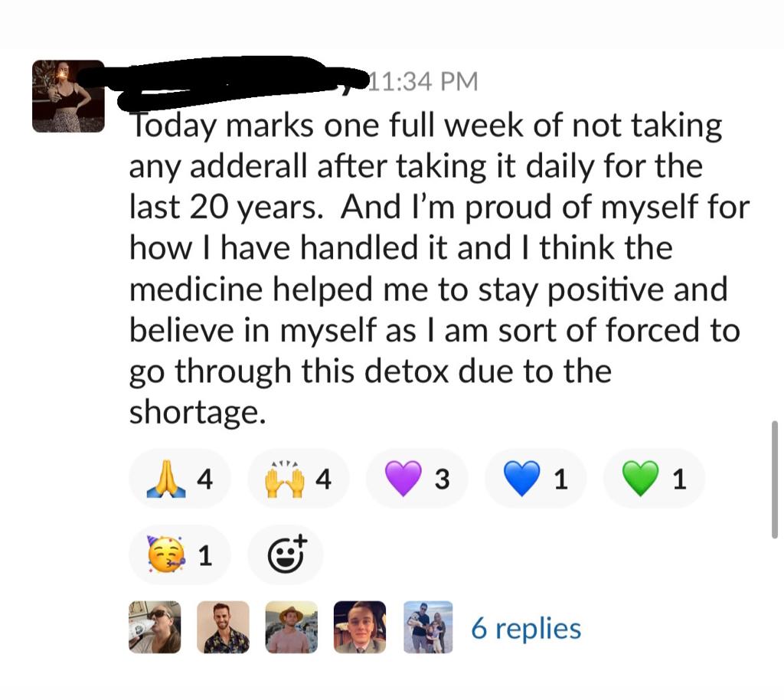Open the add reaction emoji picker
This screenshot has height=700, width=784.
286,554
